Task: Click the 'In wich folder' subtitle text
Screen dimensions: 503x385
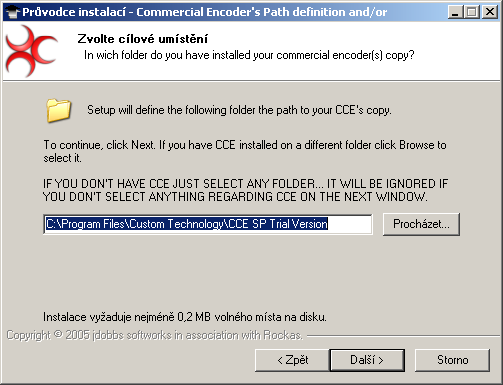Action: [249, 55]
